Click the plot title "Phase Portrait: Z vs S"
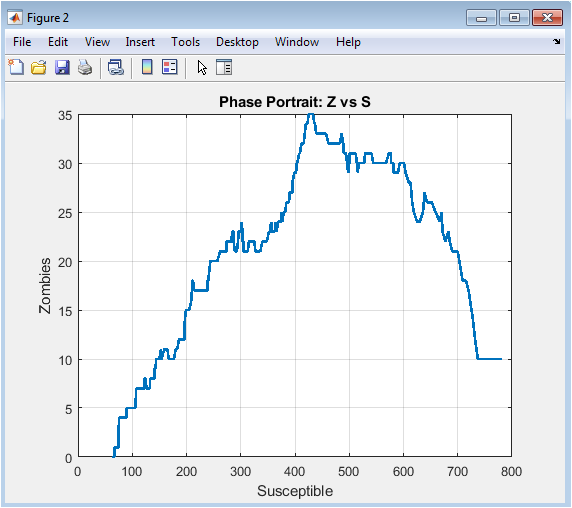Viewport: 572px width, 508px height. click(295, 102)
